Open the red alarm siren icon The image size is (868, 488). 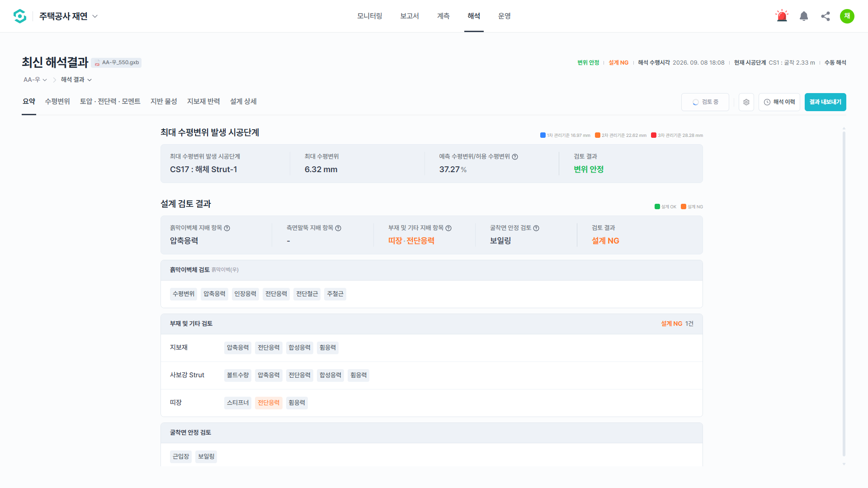[782, 16]
